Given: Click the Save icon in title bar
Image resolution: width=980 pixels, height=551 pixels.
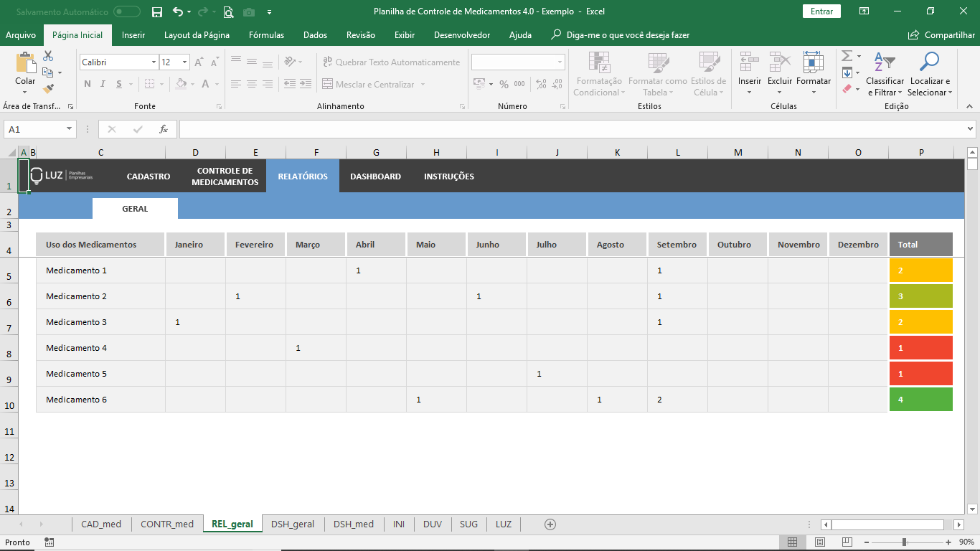Looking at the screenshot, I should pyautogui.click(x=157, y=11).
